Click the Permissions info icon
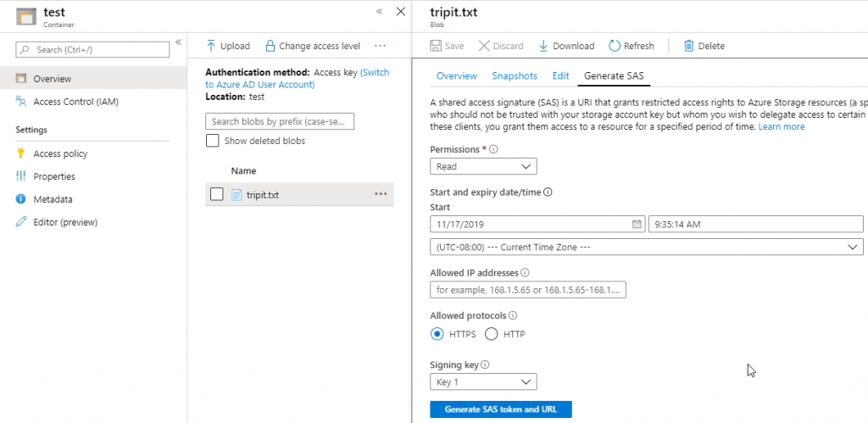 pos(494,149)
